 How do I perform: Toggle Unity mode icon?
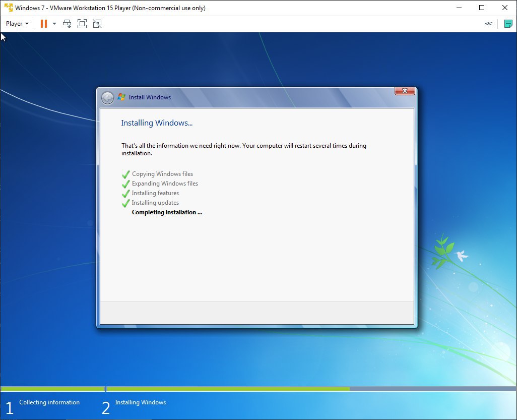coord(97,24)
